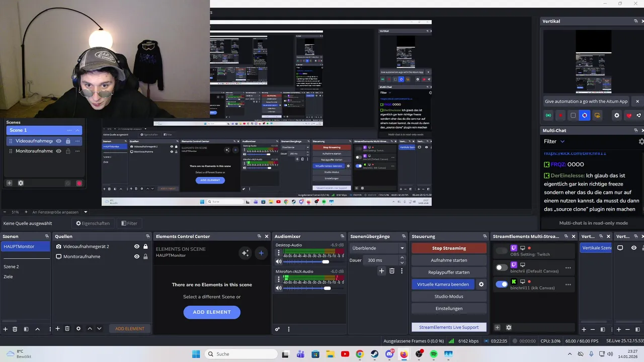The image size is (644, 362).
Task: Select the Vertikale Szene item
Action: pos(596,248)
